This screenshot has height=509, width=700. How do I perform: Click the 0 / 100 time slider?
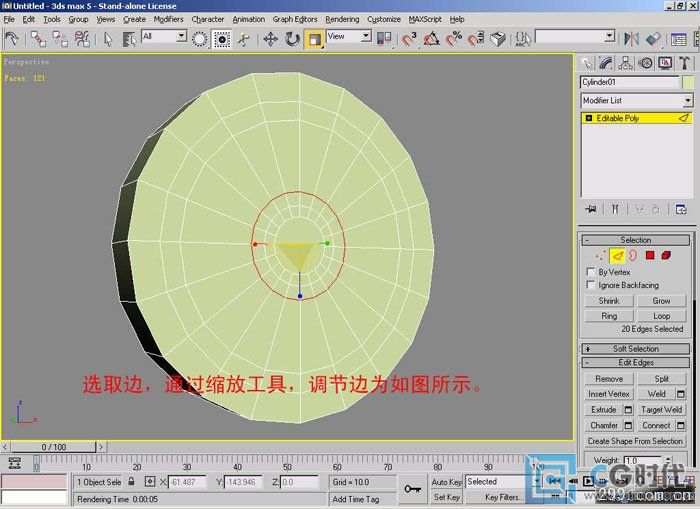pos(54,447)
